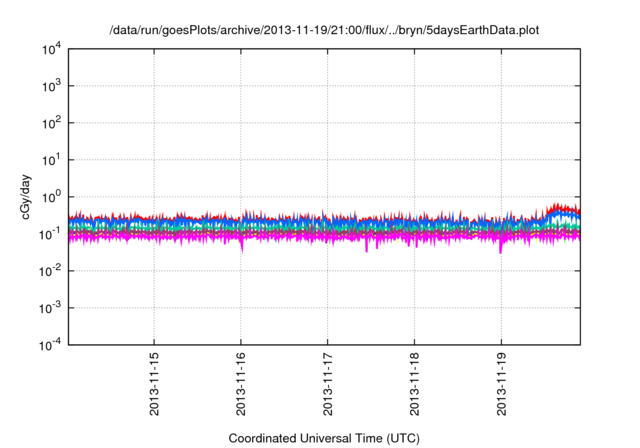Click the 2013-11-16 date tick label
640x448 pixels.
point(241,384)
